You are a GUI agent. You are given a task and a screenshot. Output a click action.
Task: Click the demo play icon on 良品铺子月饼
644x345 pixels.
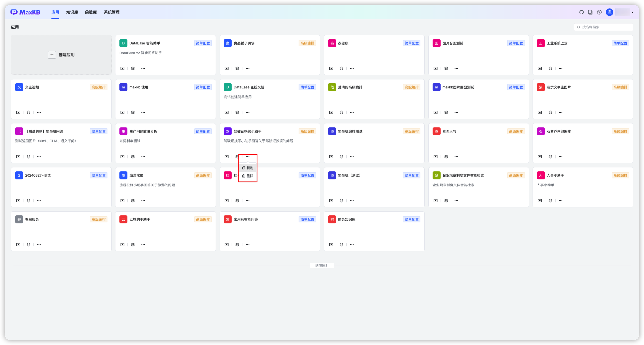pyautogui.click(x=227, y=68)
